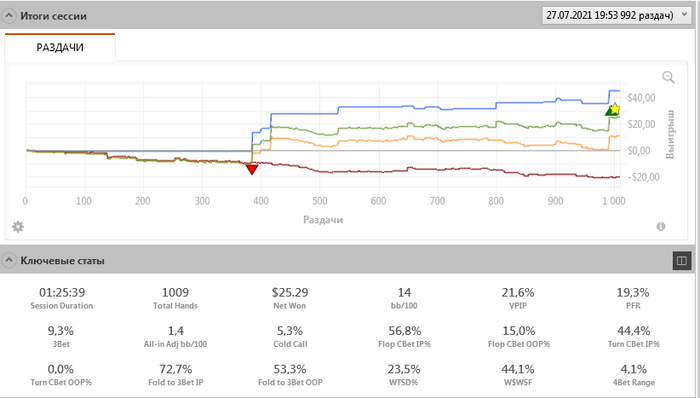The width and height of the screenshot is (700, 398).
Task: Click the WTSD% 23,5% stat
Action: [x=404, y=375]
